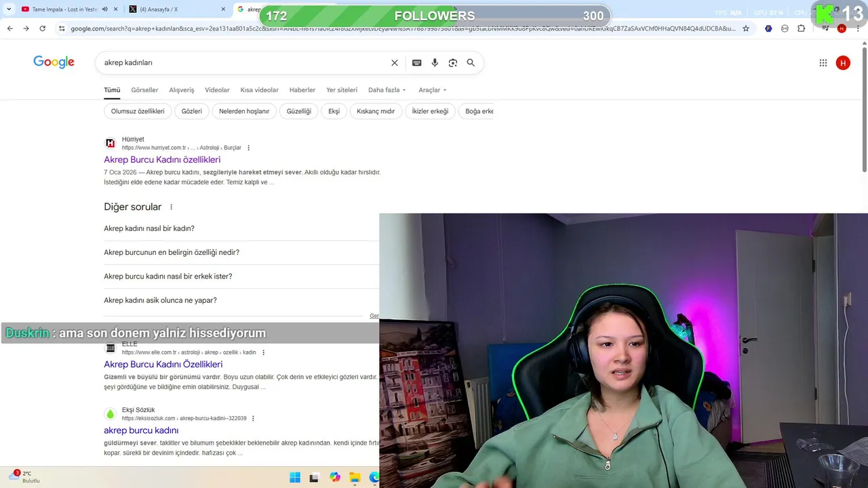Switch to the Videolar tab
The width and height of the screenshot is (868, 488).
[217, 90]
